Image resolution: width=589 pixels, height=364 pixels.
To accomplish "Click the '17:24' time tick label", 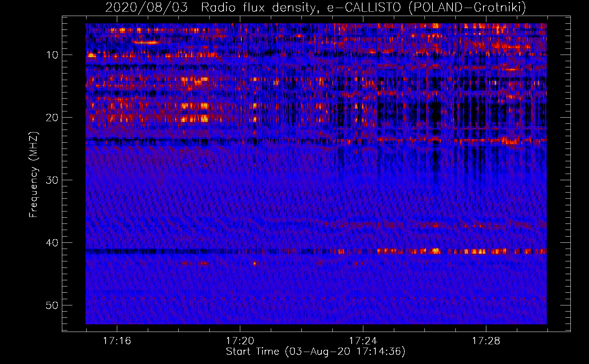I will [363, 341].
